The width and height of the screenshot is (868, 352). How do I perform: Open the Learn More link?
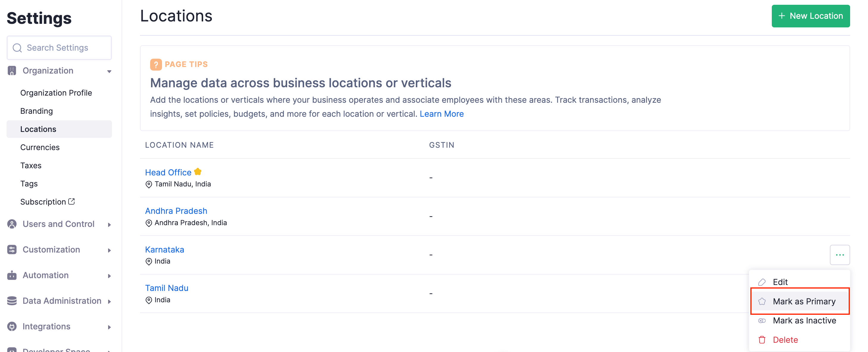pos(441,114)
